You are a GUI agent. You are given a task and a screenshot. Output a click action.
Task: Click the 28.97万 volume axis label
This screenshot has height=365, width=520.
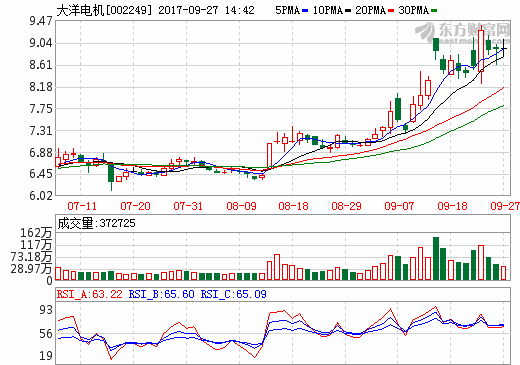pyautogui.click(x=31, y=269)
